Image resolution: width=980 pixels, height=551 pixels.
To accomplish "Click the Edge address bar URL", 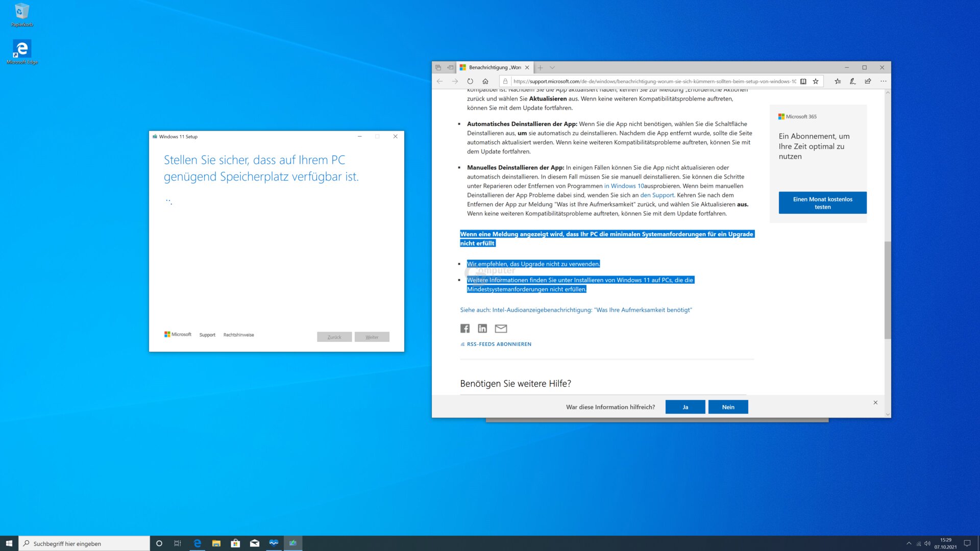I will 654,81.
